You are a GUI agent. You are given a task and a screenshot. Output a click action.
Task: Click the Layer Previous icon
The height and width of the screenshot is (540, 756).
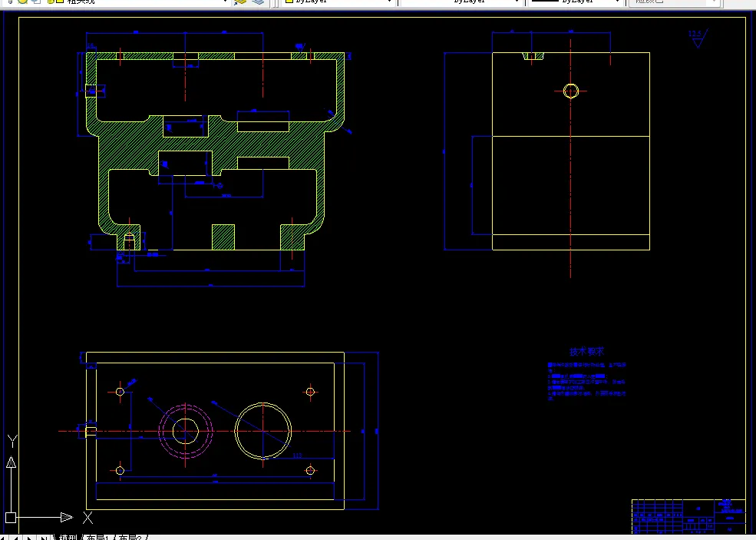click(259, 2)
